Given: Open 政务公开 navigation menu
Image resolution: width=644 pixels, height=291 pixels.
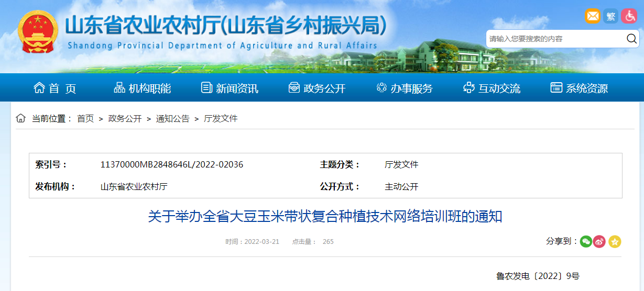Looking at the screenshot, I should pyautogui.click(x=317, y=88).
